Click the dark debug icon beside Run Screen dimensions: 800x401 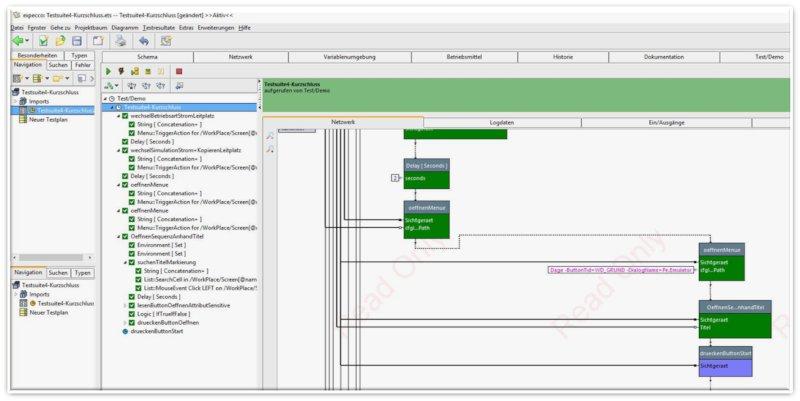[121, 72]
